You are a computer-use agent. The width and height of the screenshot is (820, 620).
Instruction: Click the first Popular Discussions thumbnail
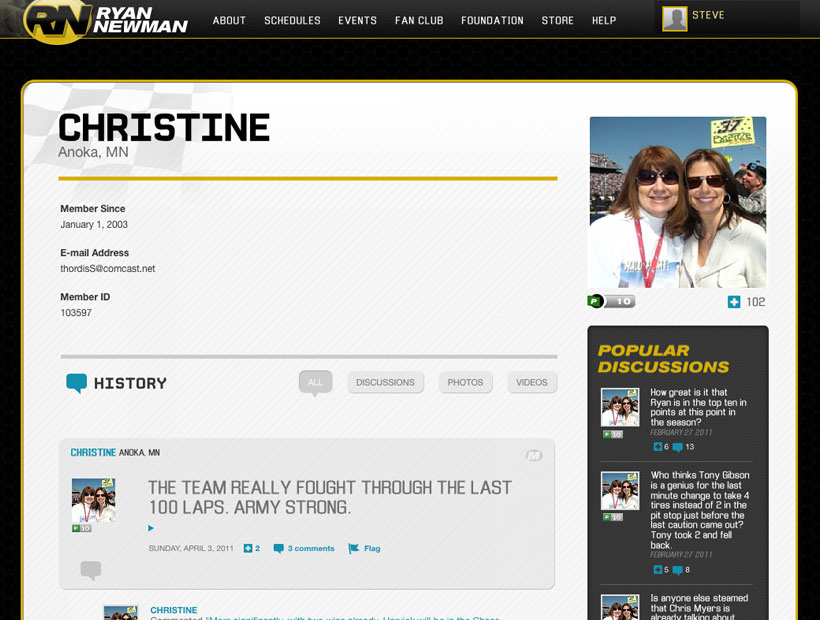[620, 407]
